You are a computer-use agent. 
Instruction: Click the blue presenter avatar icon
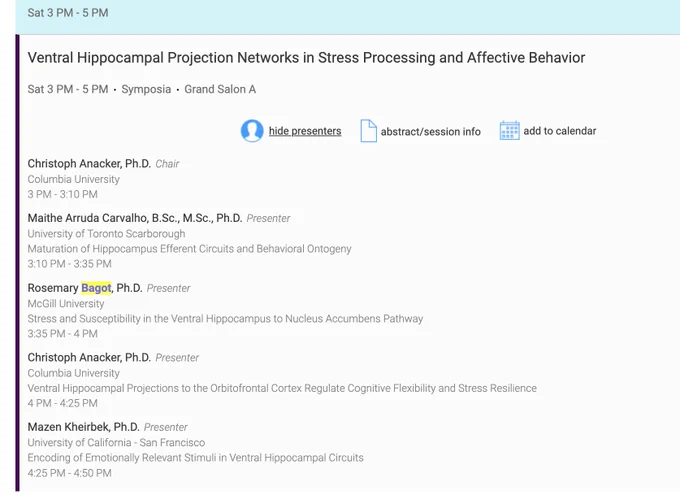pyautogui.click(x=252, y=131)
